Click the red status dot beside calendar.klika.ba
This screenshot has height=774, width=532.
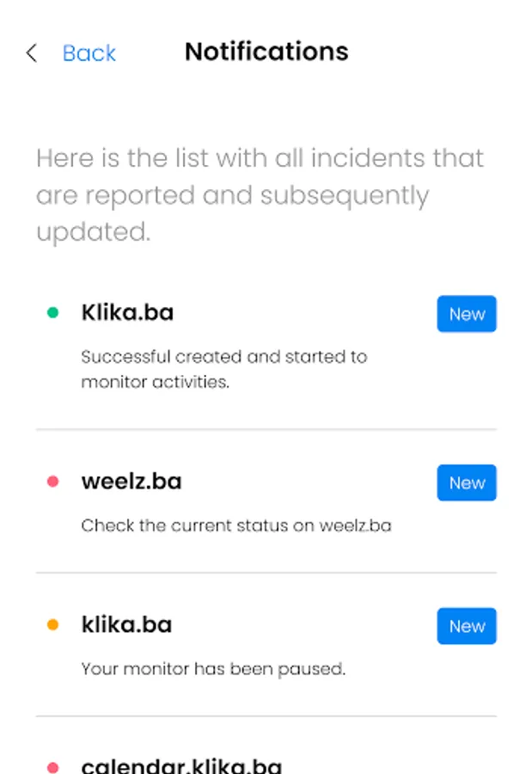click(52, 766)
